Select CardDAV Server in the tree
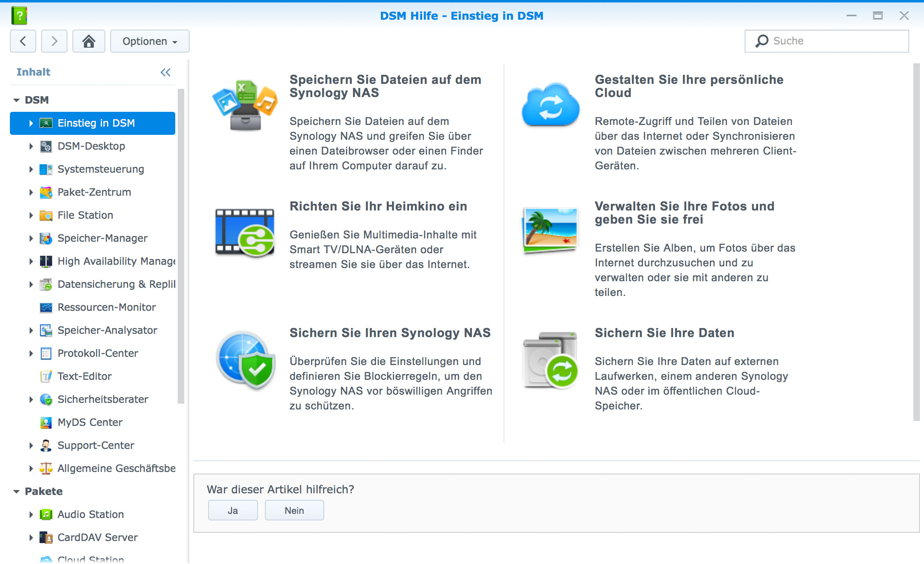 click(x=93, y=537)
